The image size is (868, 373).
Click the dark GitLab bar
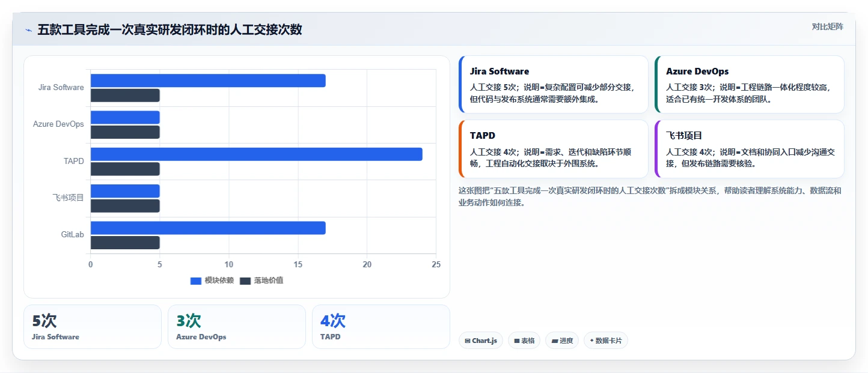tap(125, 243)
